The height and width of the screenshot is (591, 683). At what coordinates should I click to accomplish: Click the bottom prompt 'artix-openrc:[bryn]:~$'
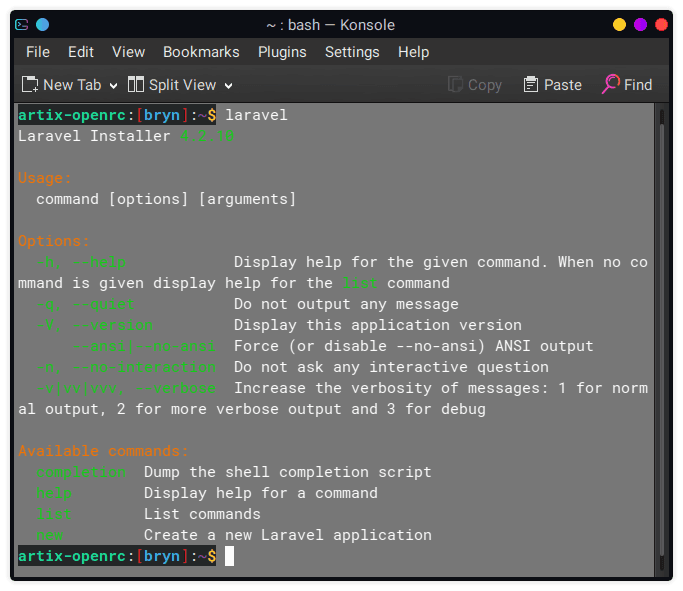coord(117,556)
